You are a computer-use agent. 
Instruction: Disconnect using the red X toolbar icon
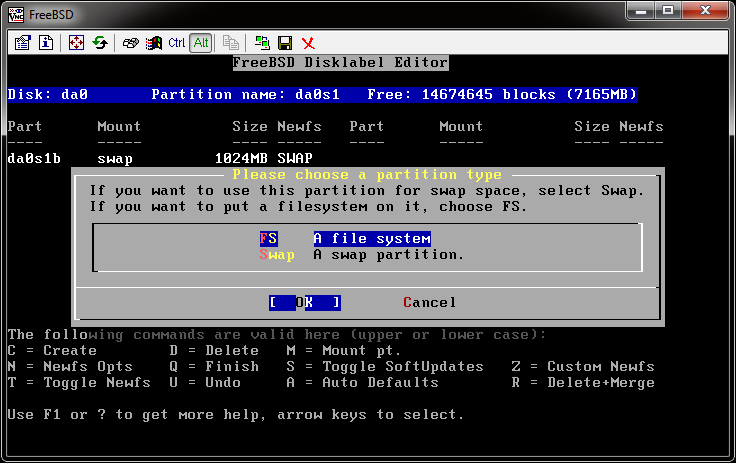click(x=308, y=43)
